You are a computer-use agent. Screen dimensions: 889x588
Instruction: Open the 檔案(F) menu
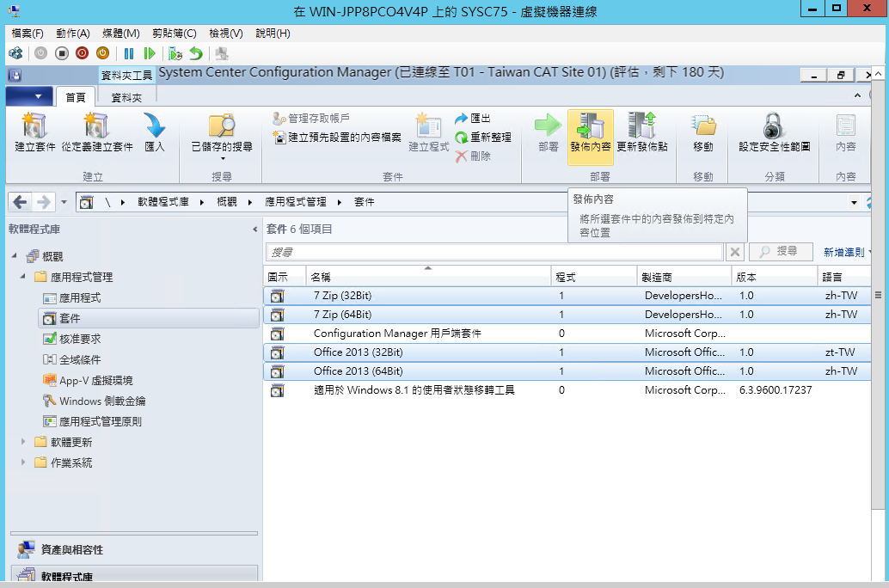coord(28,34)
